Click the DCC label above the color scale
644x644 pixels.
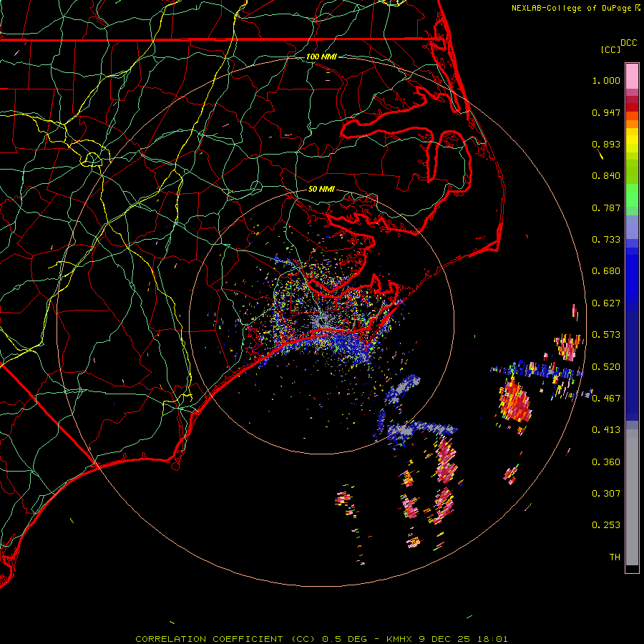(628, 43)
